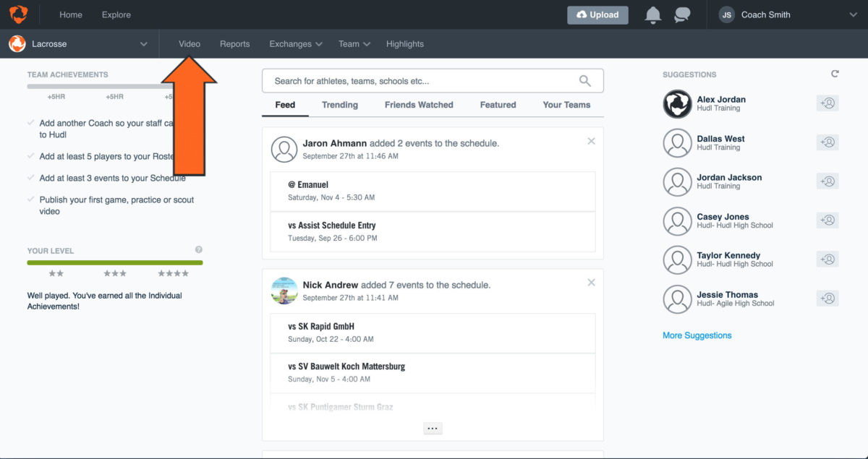This screenshot has width=868, height=459.
Task: Open the More Suggestions link
Action: (697, 335)
